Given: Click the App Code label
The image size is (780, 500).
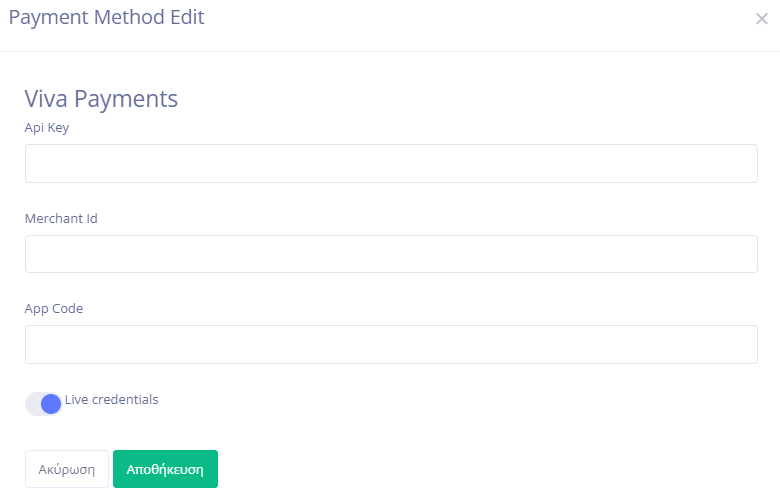Looking at the screenshot, I should [54, 309].
